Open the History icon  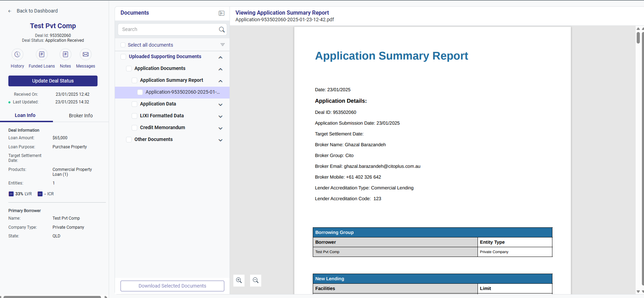click(x=17, y=55)
